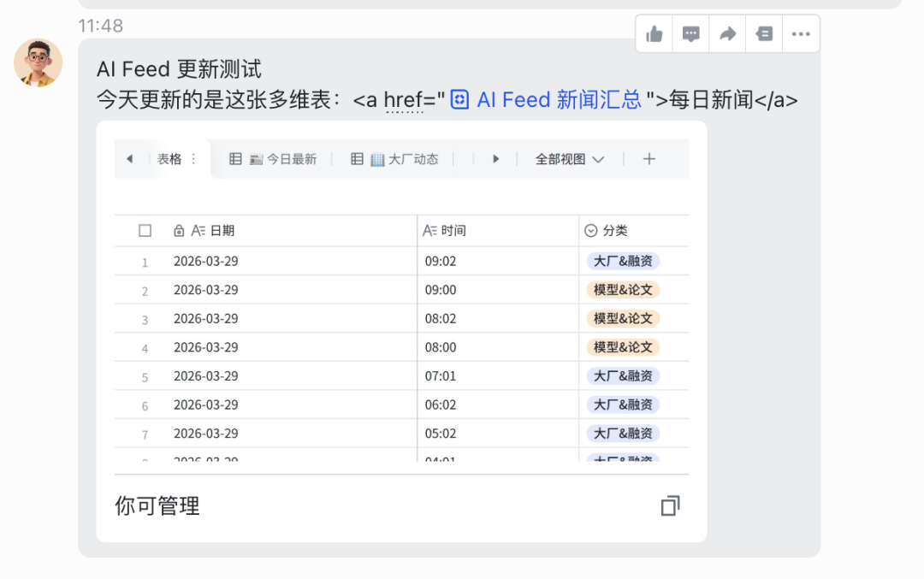The image size is (924, 579).
Task: Select the 模型&论文 category tag on row 2
Action: [624, 289]
